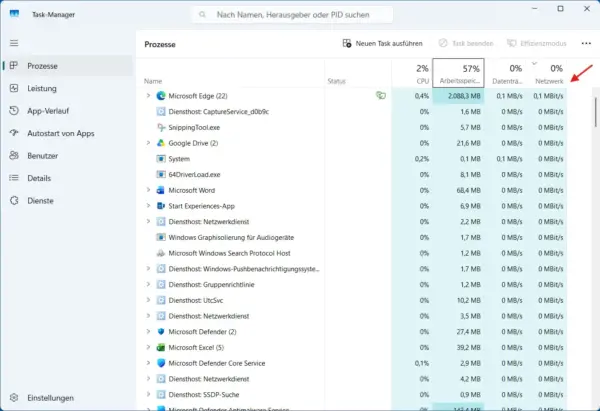Click the Microsoft Defender Core Service icon
600x411 pixels.
(x=161, y=363)
